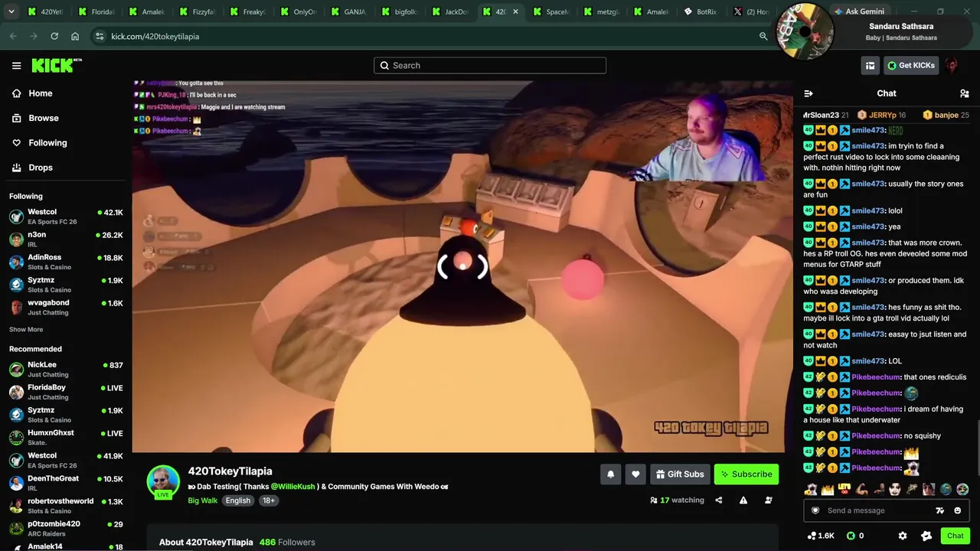980x551 pixels.
Task: Click the green Chat send button
Action: 955,536
